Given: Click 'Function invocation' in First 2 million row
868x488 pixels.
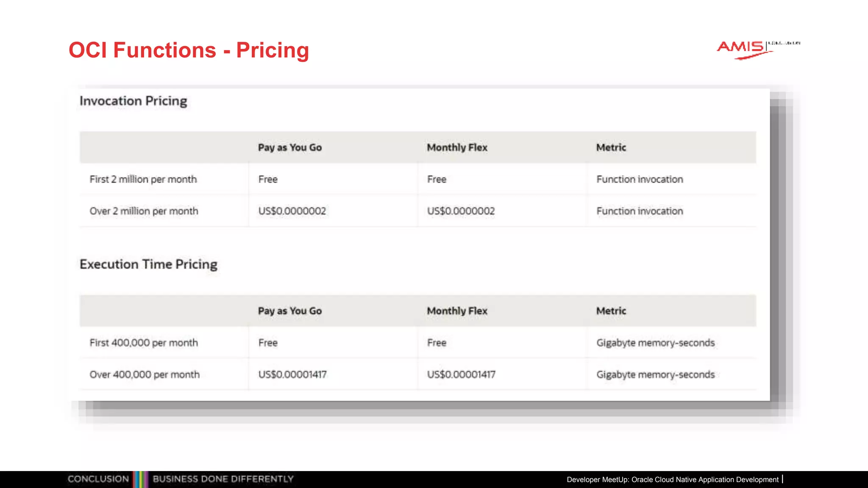Looking at the screenshot, I should pos(640,179).
